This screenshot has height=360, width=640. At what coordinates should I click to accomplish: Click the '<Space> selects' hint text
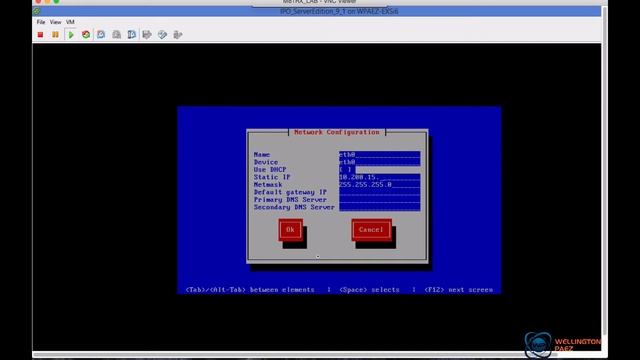[369, 290]
